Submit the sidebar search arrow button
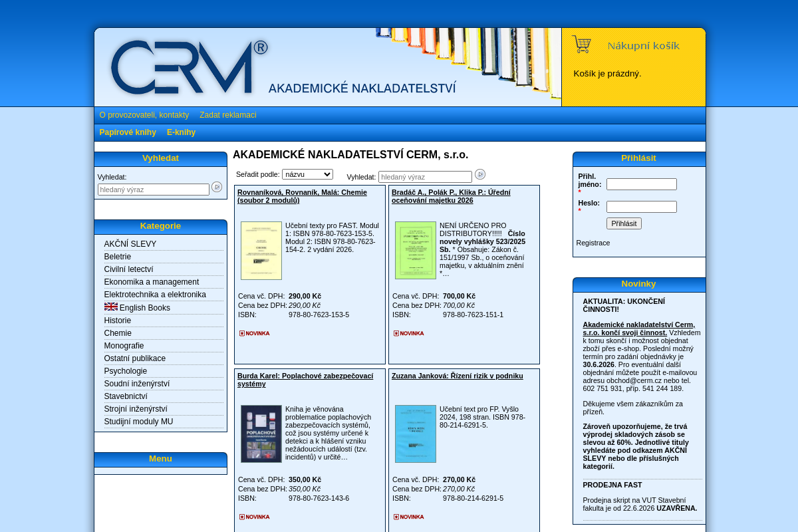Image resolution: width=798 pixels, height=532 pixels. pyautogui.click(x=217, y=188)
